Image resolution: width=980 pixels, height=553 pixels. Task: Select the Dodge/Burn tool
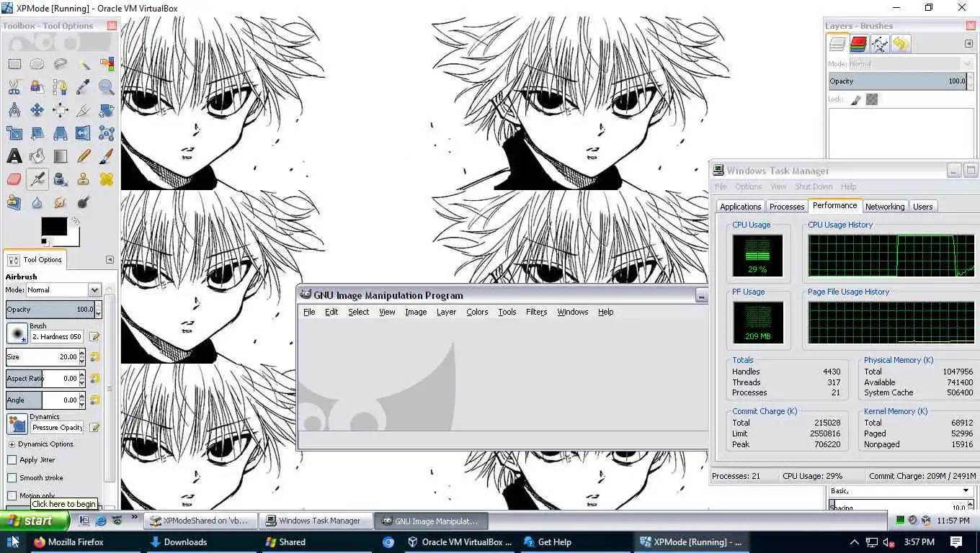pyautogui.click(x=83, y=202)
